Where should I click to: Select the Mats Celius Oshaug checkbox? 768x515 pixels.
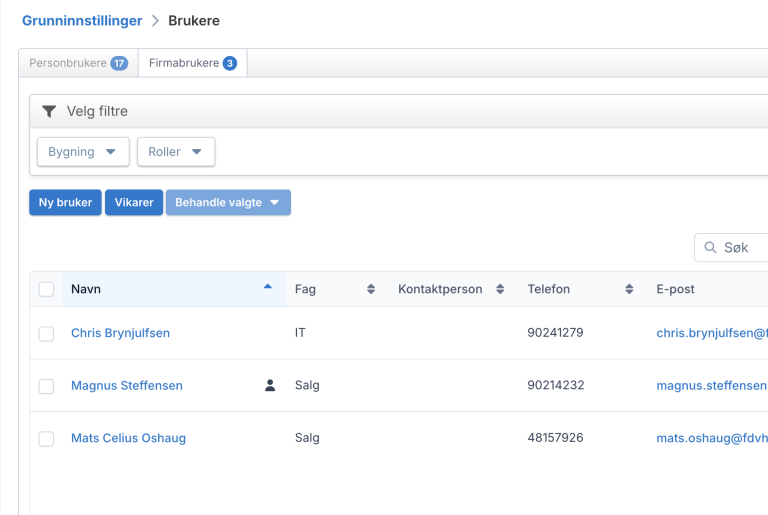[47, 439]
